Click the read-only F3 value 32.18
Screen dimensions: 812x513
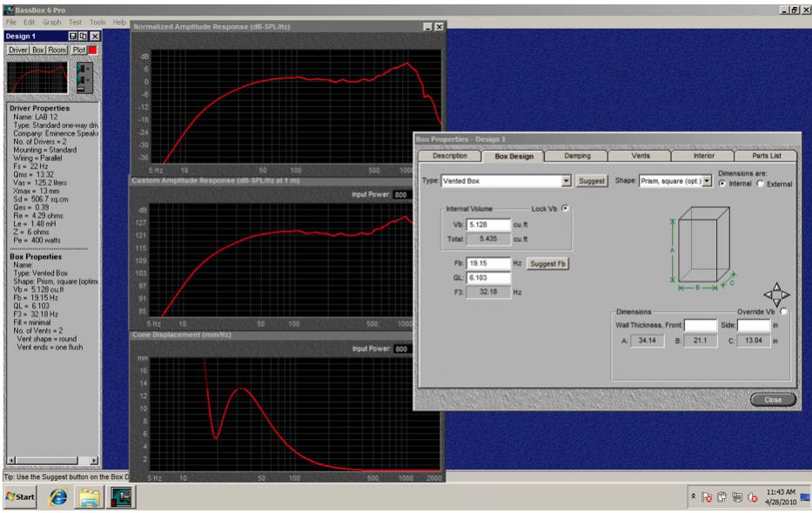click(x=488, y=292)
